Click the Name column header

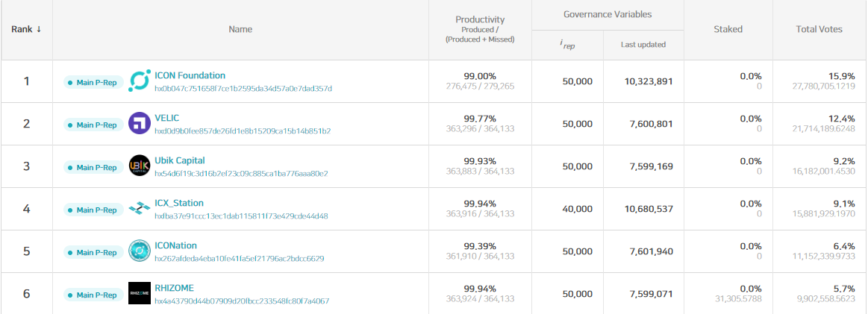pyautogui.click(x=240, y=29)
